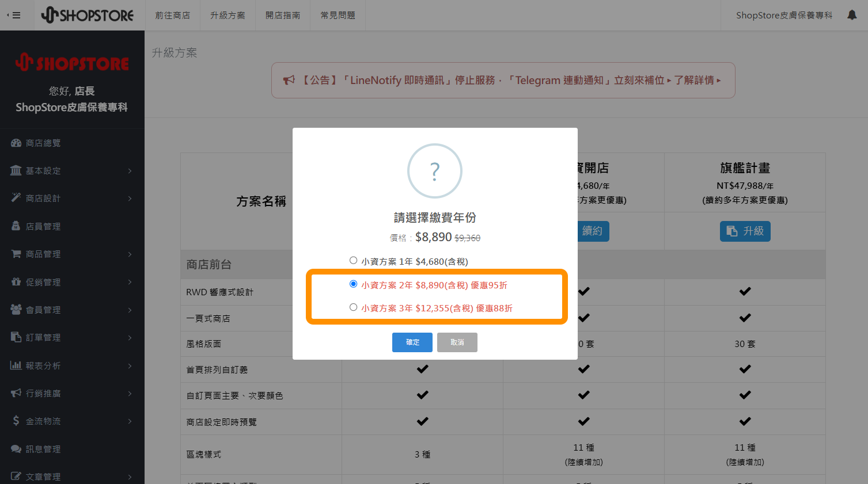Click the ShopStore logo in header
The width and height of the screenshot is (868, 484).
click(x=88, y=15)
